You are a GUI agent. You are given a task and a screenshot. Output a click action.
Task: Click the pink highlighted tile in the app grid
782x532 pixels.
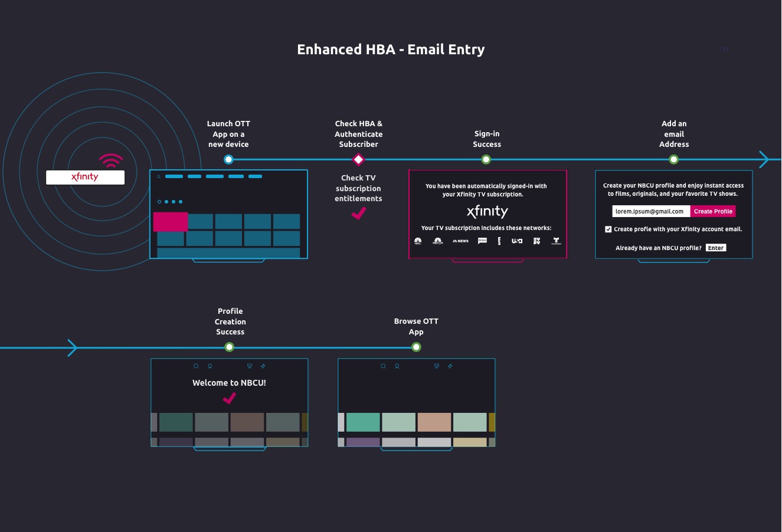(x=171, y=221)
